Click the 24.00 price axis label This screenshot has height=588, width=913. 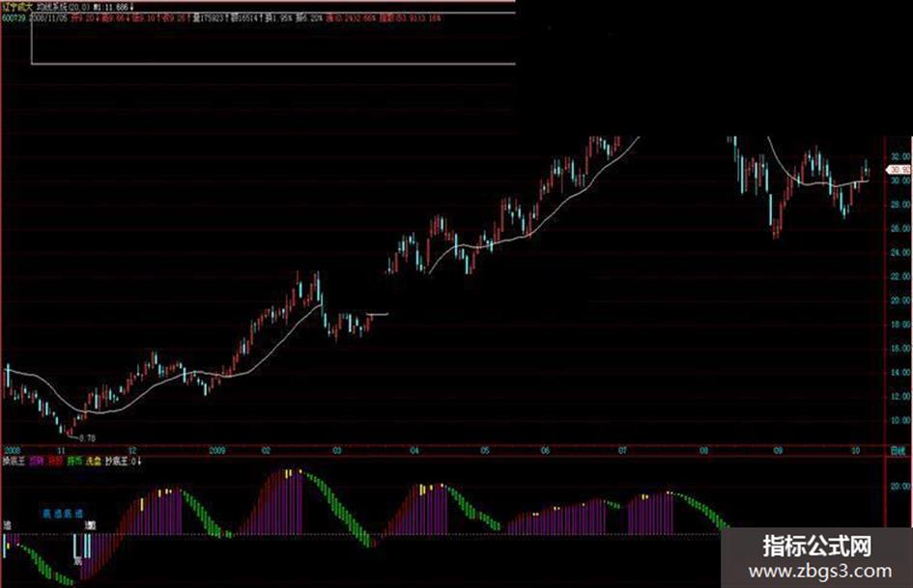899,253
